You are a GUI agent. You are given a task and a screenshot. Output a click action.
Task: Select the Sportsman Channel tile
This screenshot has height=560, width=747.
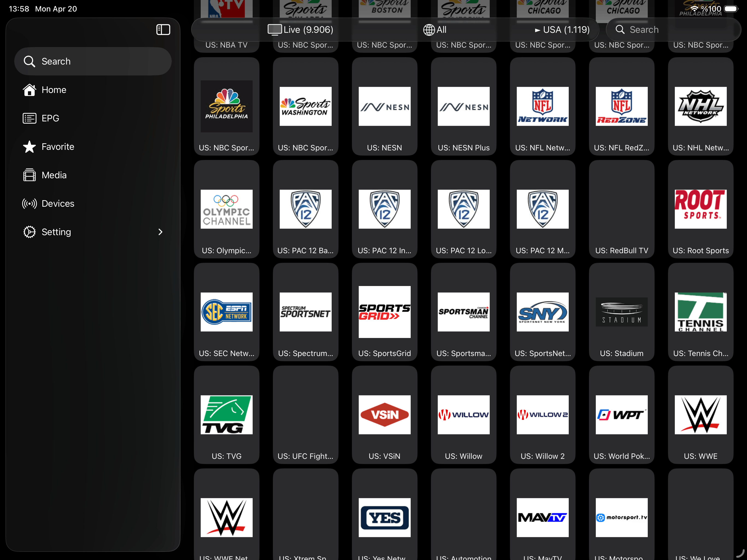point(464,312)
